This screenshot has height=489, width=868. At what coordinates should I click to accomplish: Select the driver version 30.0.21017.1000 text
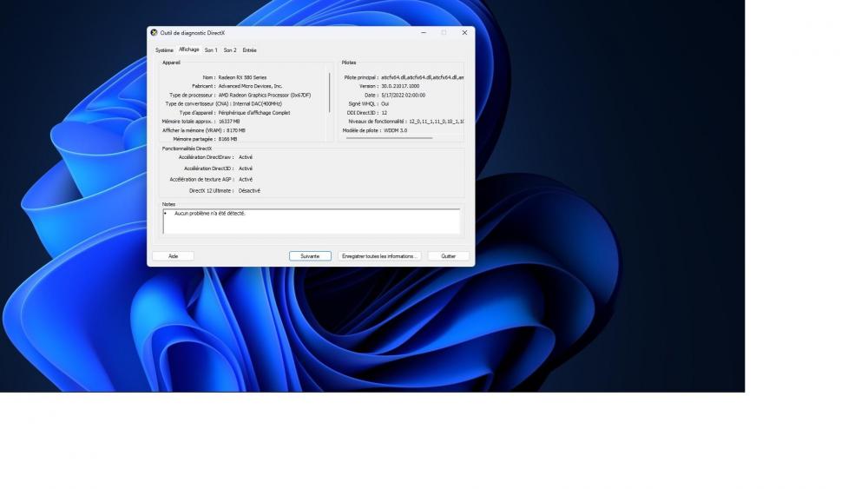pos(400,86)
